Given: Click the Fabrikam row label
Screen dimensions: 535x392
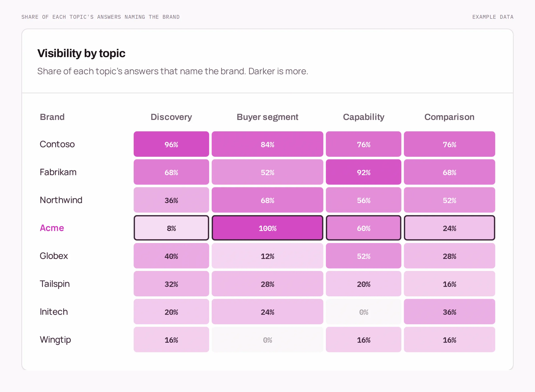Looking at the screenshot, I should [58, 172].
